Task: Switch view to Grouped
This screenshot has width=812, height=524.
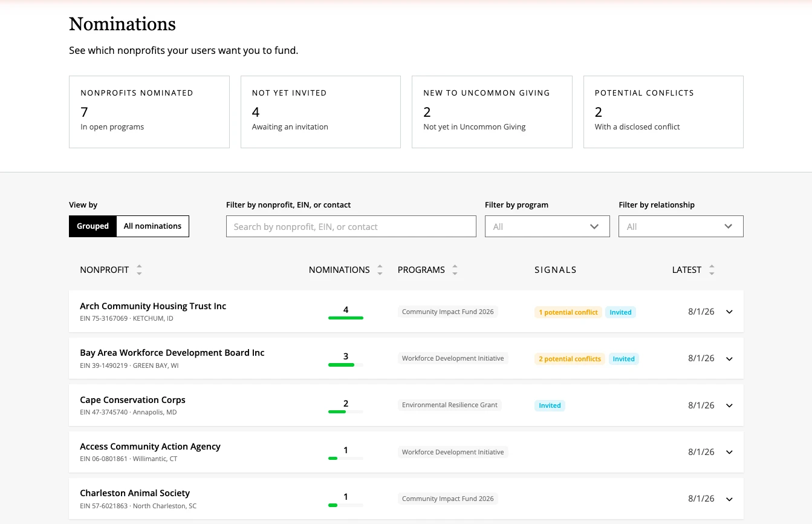Action: [93, 226]
